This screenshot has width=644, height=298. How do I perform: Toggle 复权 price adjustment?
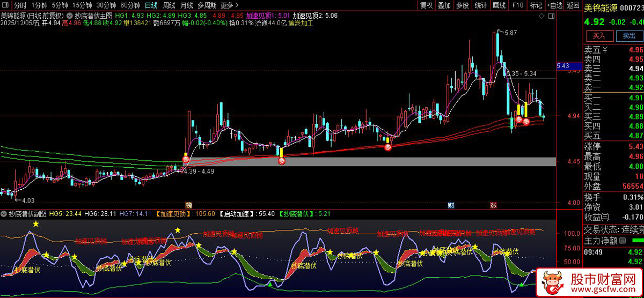[x=426, y=5]
